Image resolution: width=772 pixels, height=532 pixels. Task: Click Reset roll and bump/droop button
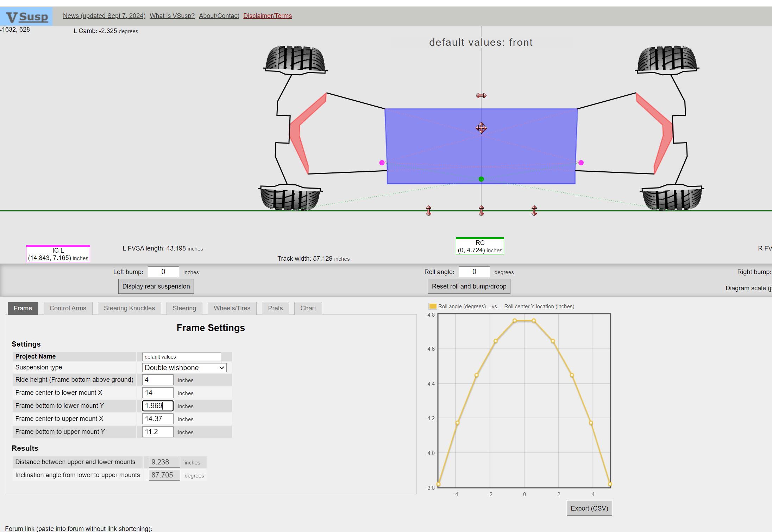click(469, 286)
